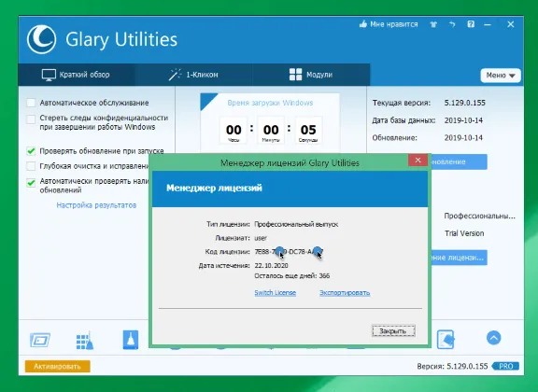This screenshot has width=538, height=392.
Task: Click 'Настройка результатов' link
Action: [96, 205]
